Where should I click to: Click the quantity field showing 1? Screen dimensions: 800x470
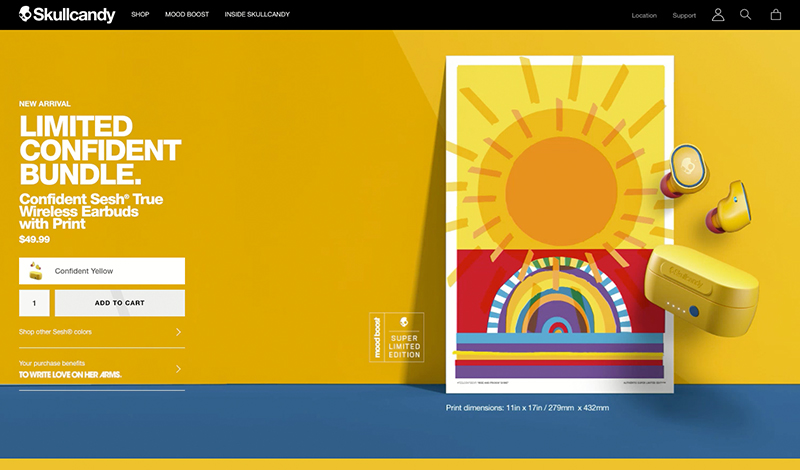click(x=34, y=303)
